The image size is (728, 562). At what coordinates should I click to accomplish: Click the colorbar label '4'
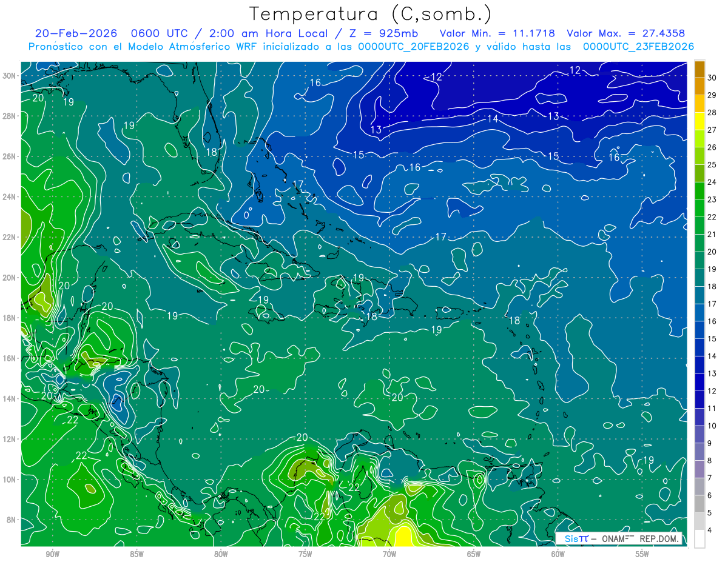click(x=710, y=530)
